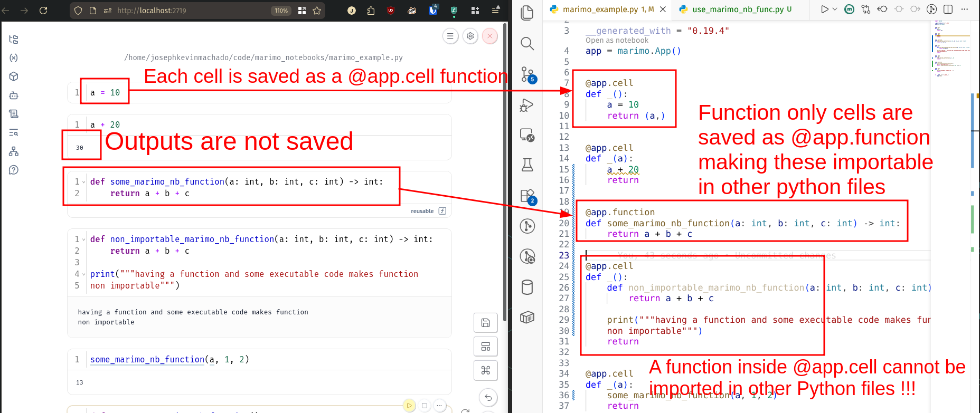Click VS Code Source Control icon
Viewport: 980px width, 413px height.
(527, 74)
